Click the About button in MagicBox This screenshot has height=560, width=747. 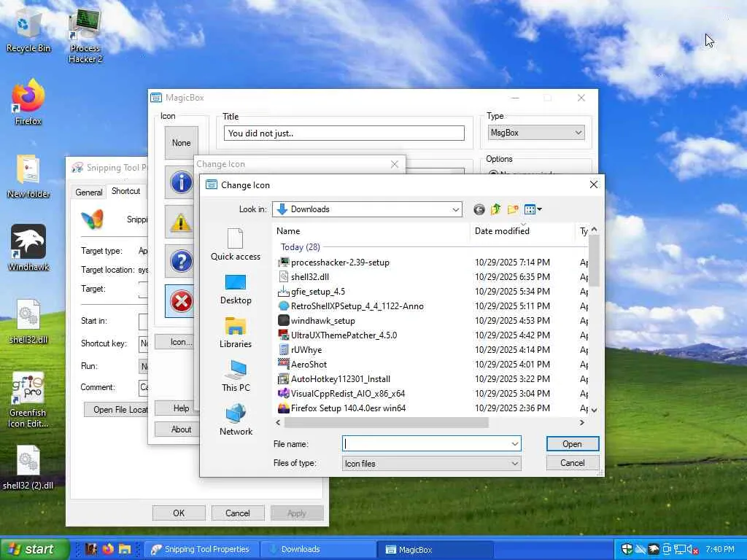click(x=177, y=429)
